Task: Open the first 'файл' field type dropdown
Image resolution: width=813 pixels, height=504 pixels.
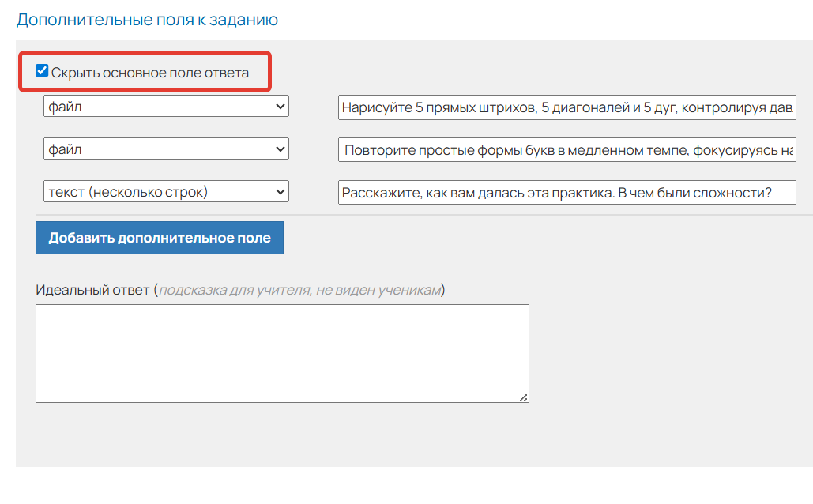Action: pyautogui.click(x=166, y=106)
